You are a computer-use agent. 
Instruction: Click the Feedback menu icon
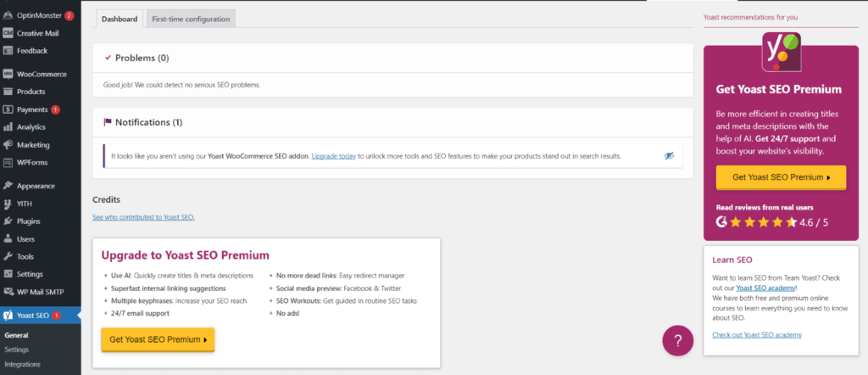point(8,51)
